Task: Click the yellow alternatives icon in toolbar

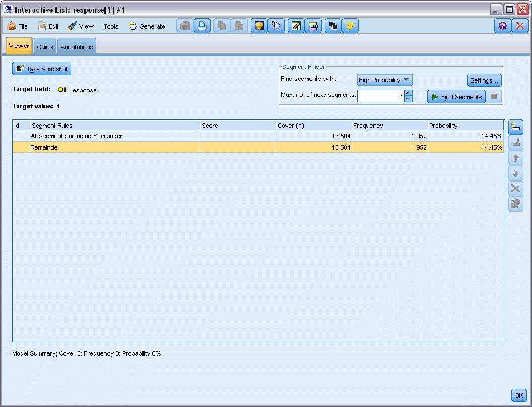Action: point(350,26)
